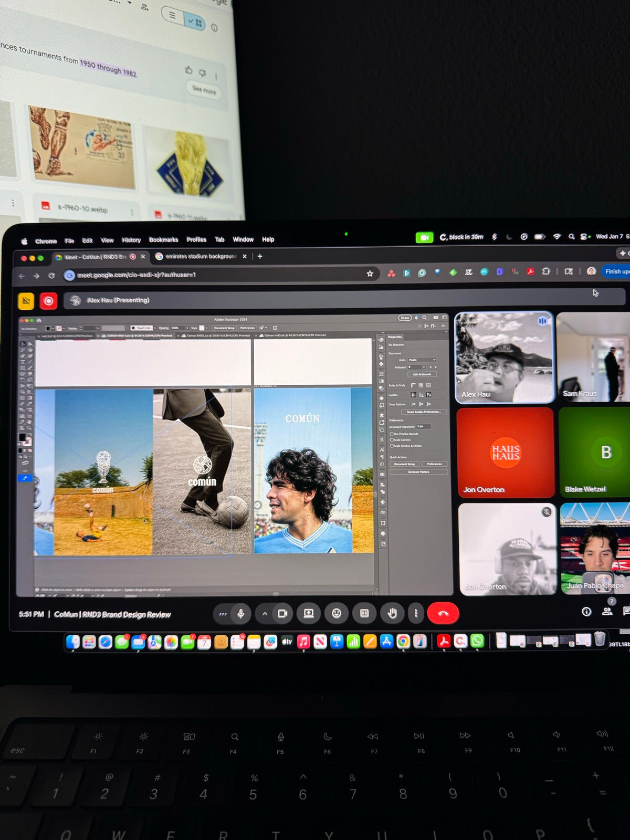Open the Meet more options menu
This screenshot has width=630, height=840.
416,613
